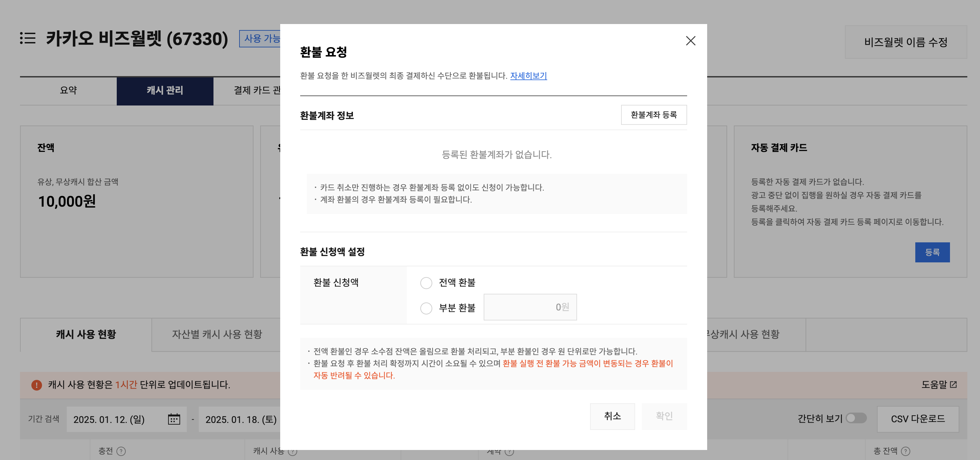Close the 환불 요청 dialog with X
Image resolution: width=980 pixels, height=460 pixels.
click(x=690, y=41)
